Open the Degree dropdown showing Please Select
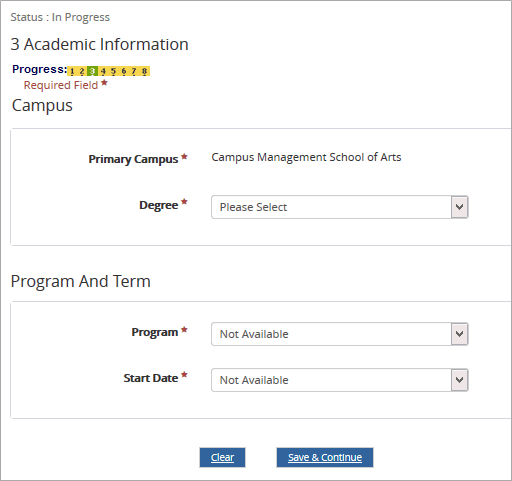This screenshot has width=512, height=481. tap(340, 207)
